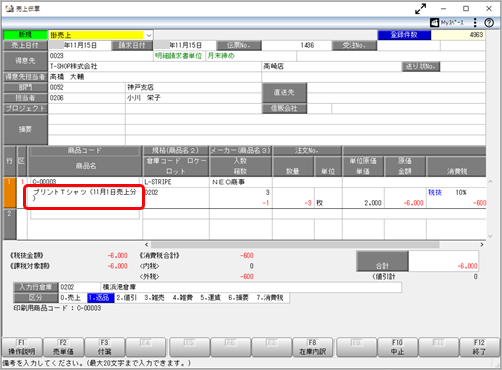
Task: Click the F3 付箋 function key
Action: click(105, 347)
